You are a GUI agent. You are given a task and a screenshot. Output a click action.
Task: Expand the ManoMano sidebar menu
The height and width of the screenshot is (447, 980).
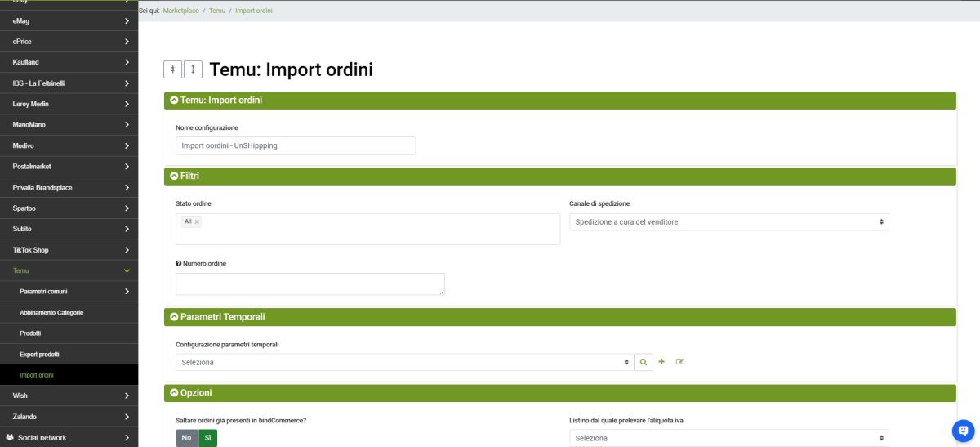coord(69,125)
